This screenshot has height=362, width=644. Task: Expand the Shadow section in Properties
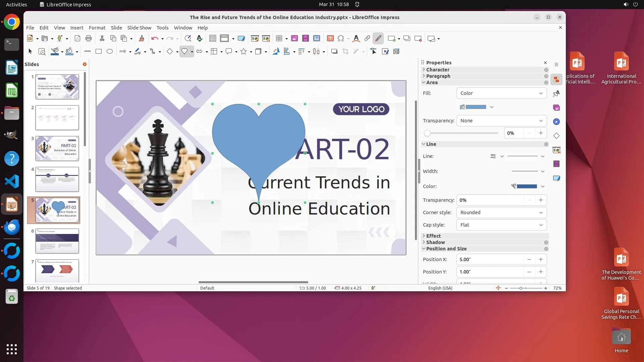[x=435, y=242]
